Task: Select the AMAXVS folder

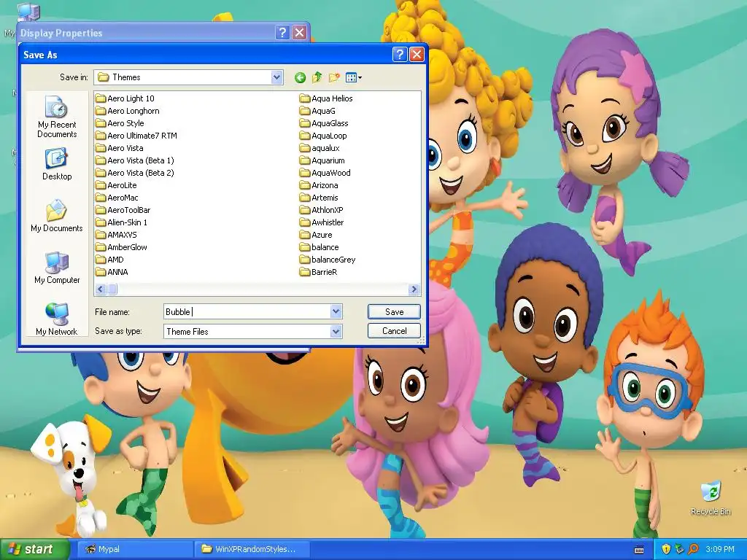Action: (116, 235)
